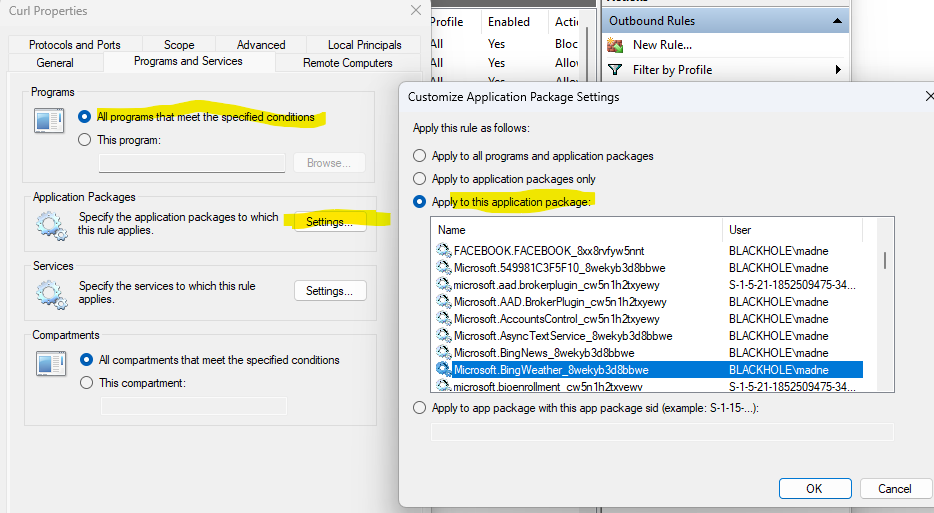
Task: Choose Apply to app package with package sid
Action: coord(420,408)
